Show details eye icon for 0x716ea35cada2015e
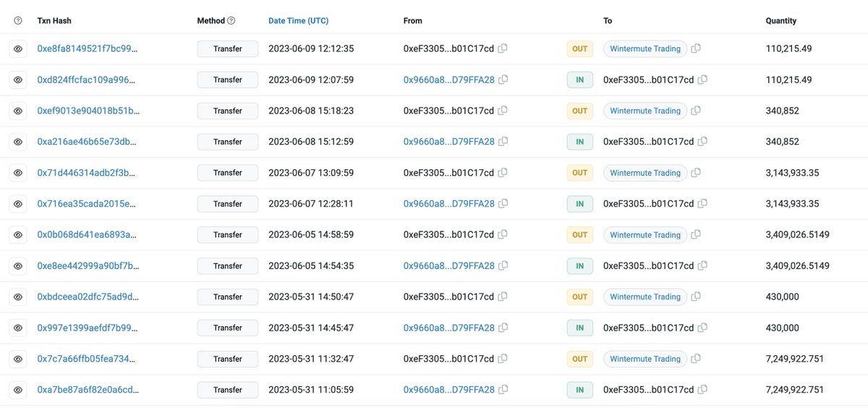The width and height of the screenshot is (868, 408). click(18, 204)
